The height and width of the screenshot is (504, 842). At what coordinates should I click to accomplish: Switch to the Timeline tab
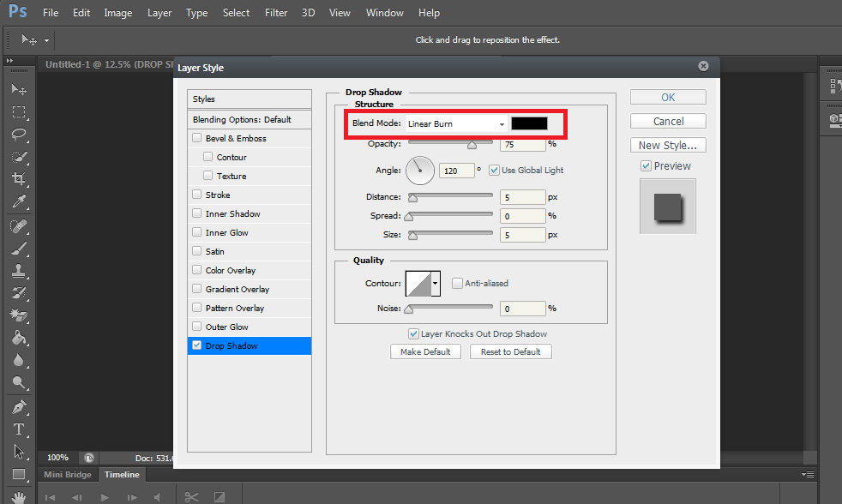[122, 475]
